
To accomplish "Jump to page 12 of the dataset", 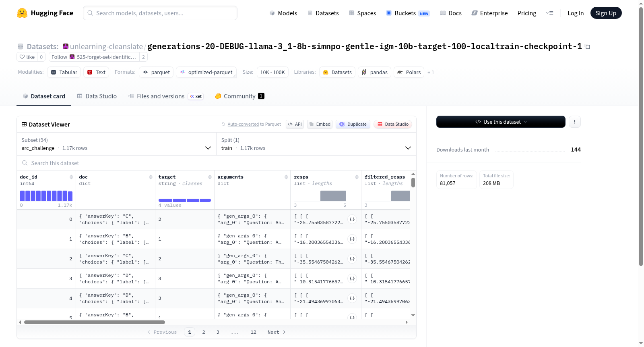I will [x=254, y=332].
